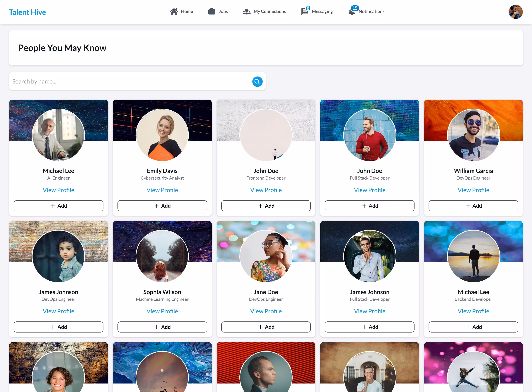Add John Doe the Full Stack Developer
532x392 pixels.
(369, 206)
